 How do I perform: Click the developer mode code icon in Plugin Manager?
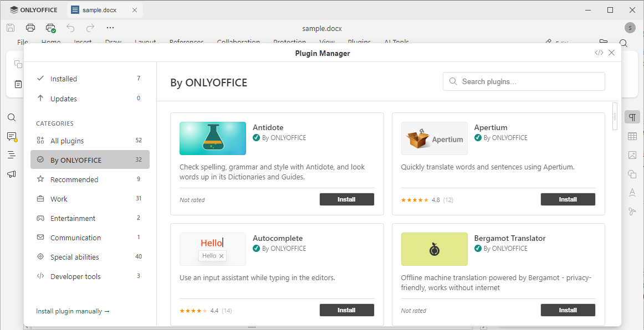599,53
